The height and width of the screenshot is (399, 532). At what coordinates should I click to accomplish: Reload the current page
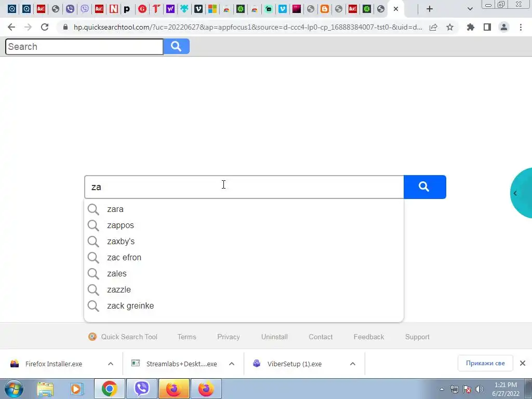(45, 27)
